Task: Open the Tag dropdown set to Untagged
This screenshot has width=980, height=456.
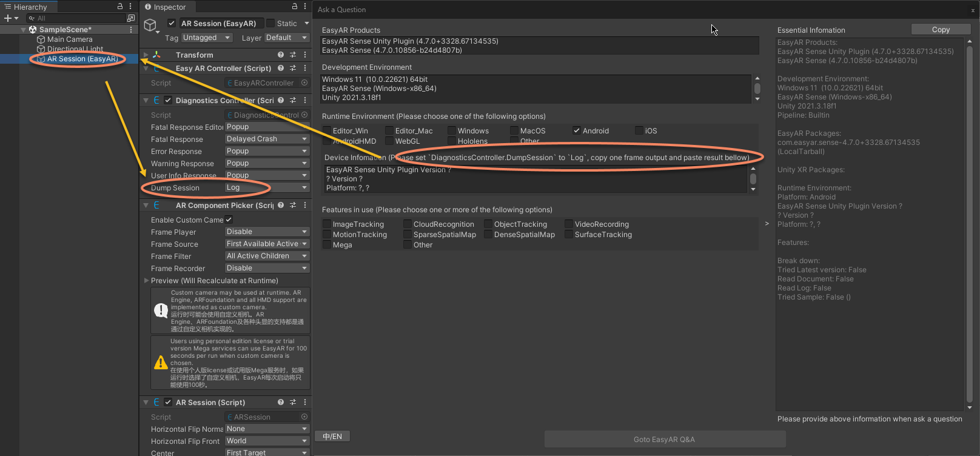Action: coord(206,38)
